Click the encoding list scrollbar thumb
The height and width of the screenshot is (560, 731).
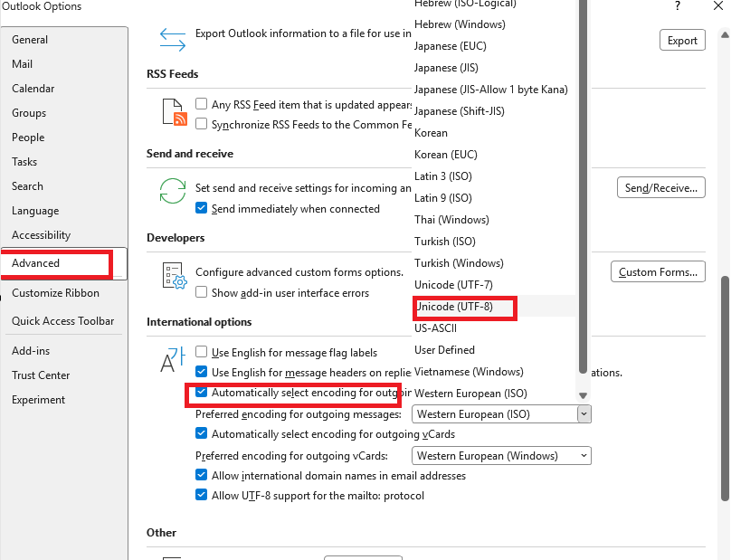583,186
